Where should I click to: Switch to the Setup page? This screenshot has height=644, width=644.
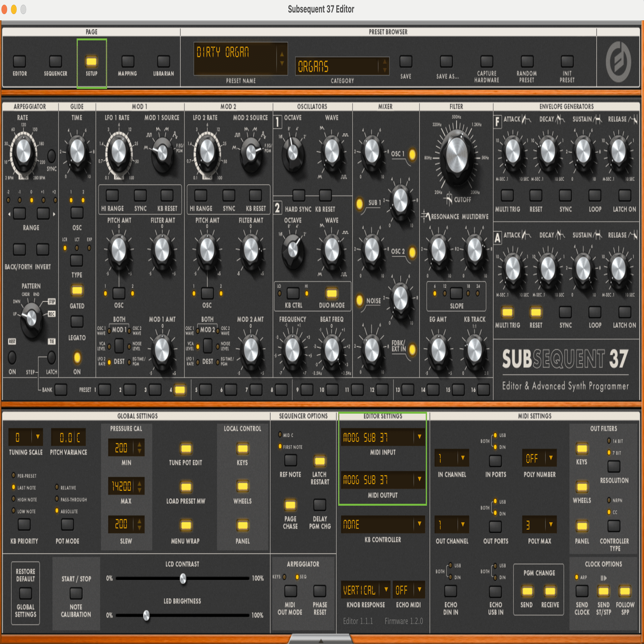click(x=91, y=61)
